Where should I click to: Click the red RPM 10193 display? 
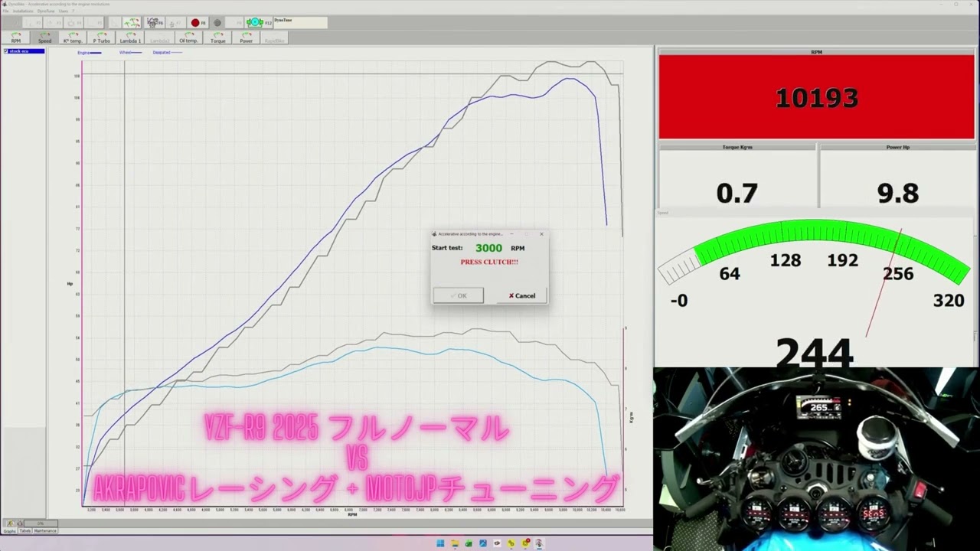coord(816,97)
